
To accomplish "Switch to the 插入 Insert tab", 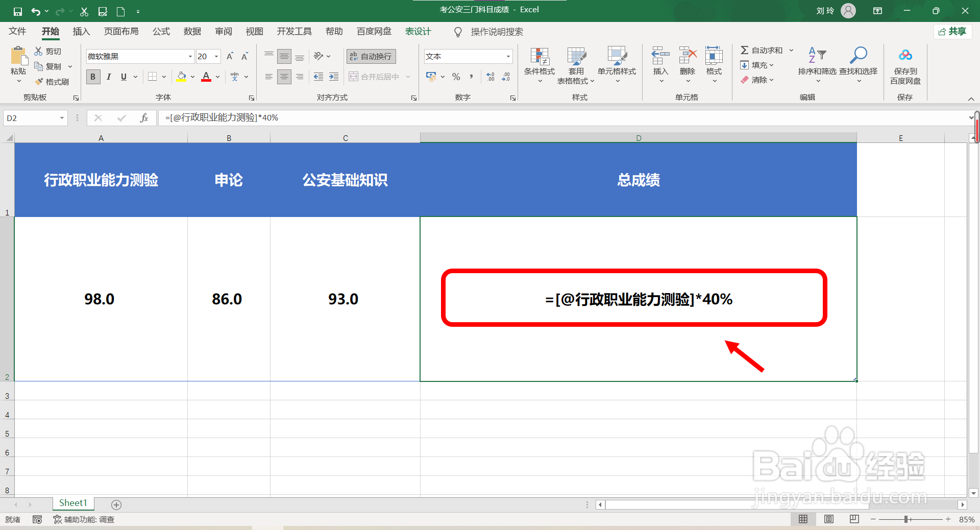I will click(x=81, y=31).
